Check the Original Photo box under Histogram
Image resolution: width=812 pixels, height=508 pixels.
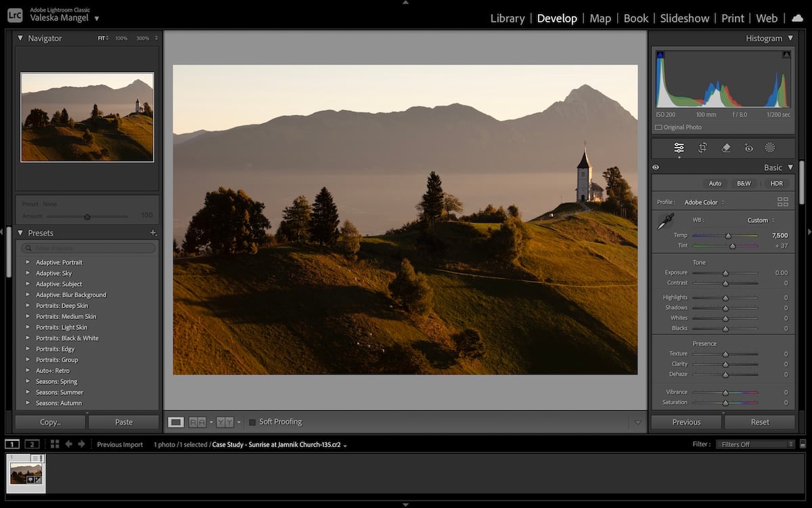tap(658, 127)
